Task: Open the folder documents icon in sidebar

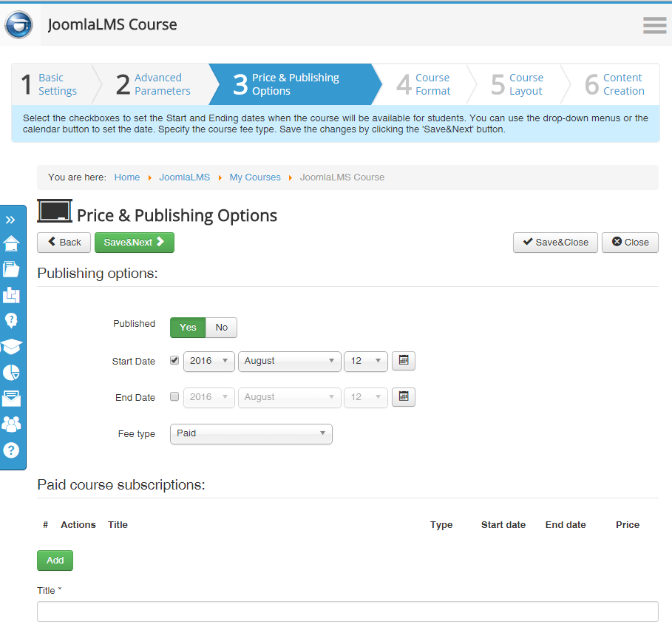Action: coord(11,269)
